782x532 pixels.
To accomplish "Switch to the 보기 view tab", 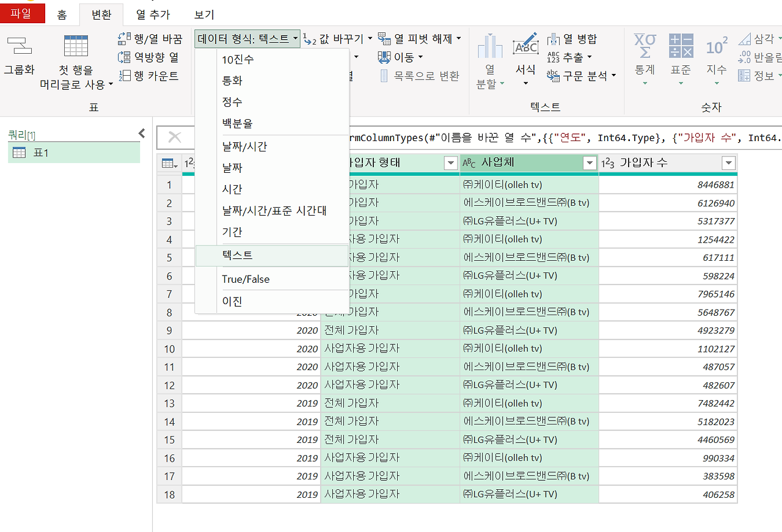I will [x=205, y=15].
